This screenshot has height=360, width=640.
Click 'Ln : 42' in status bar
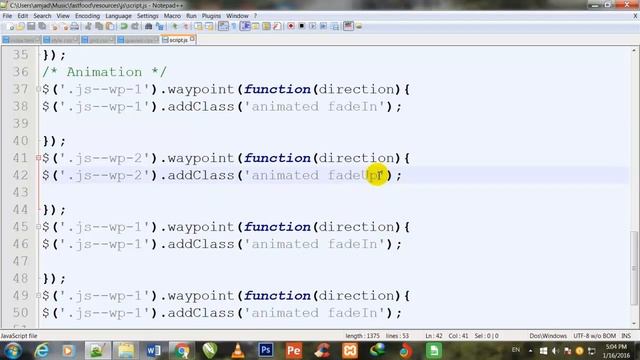point(434,336)
